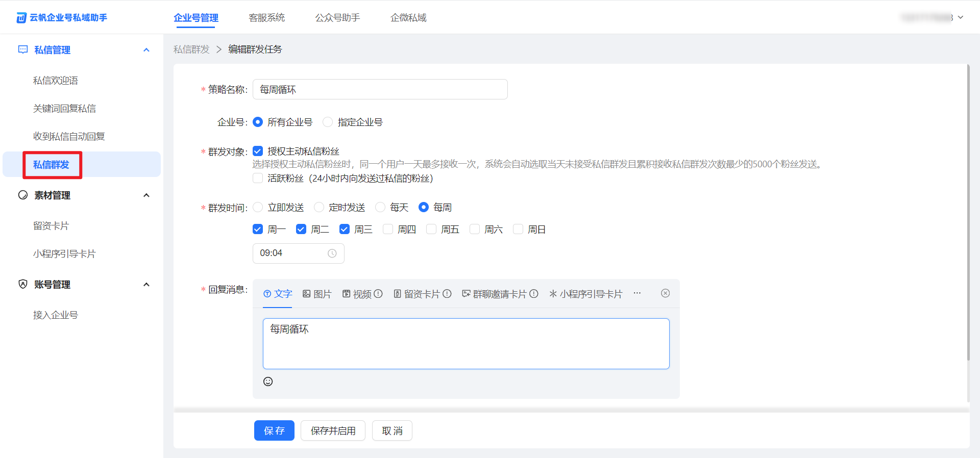980x458 pixels.
Task: Check 周日 checkbox
Action: coord(518,229)
